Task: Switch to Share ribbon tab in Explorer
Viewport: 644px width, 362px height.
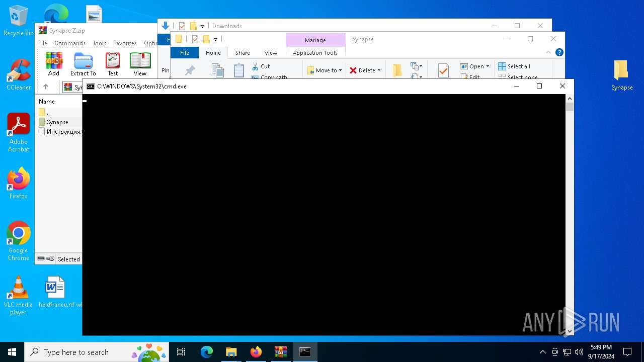Action: pyautogui.click(x=243, y=52)
